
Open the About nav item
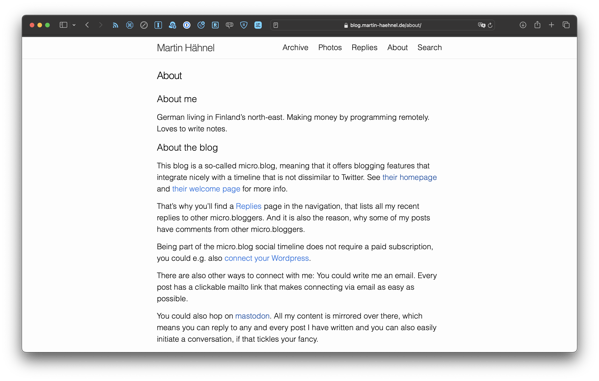click(x=397, y=47)
